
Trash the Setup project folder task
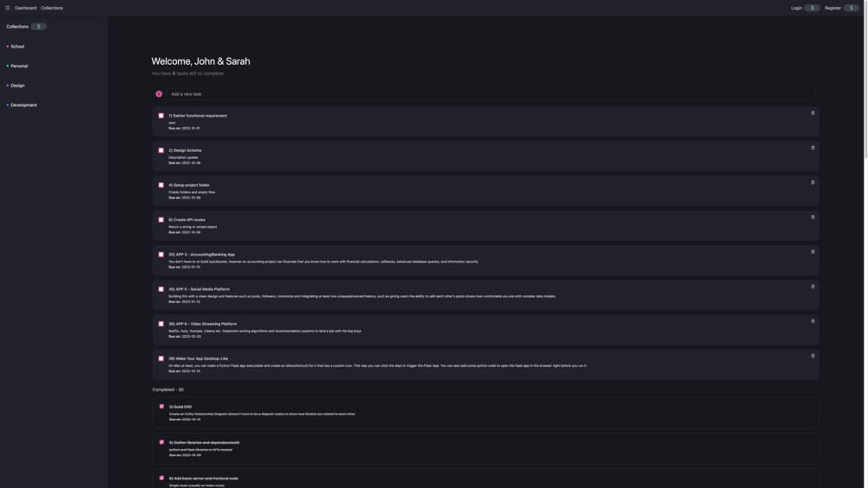(813, 182)
